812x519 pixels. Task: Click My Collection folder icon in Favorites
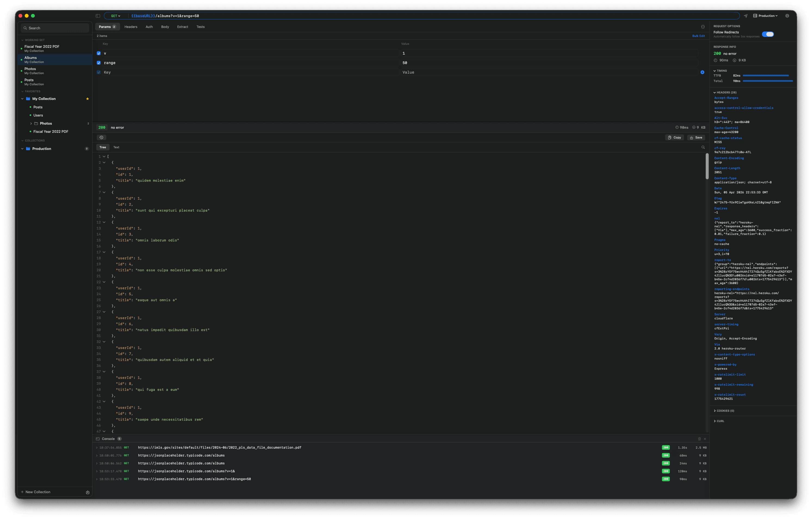[28, 99]
